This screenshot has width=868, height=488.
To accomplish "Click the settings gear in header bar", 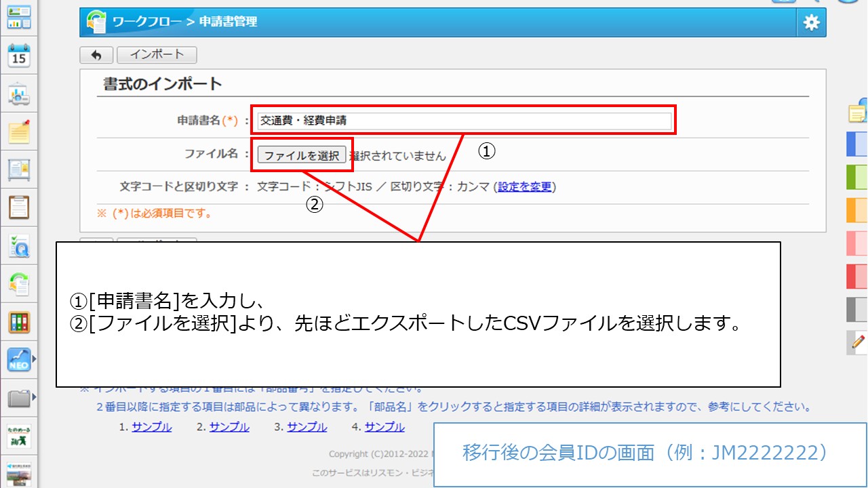I will pyautogui.click(x=811, y=22).
